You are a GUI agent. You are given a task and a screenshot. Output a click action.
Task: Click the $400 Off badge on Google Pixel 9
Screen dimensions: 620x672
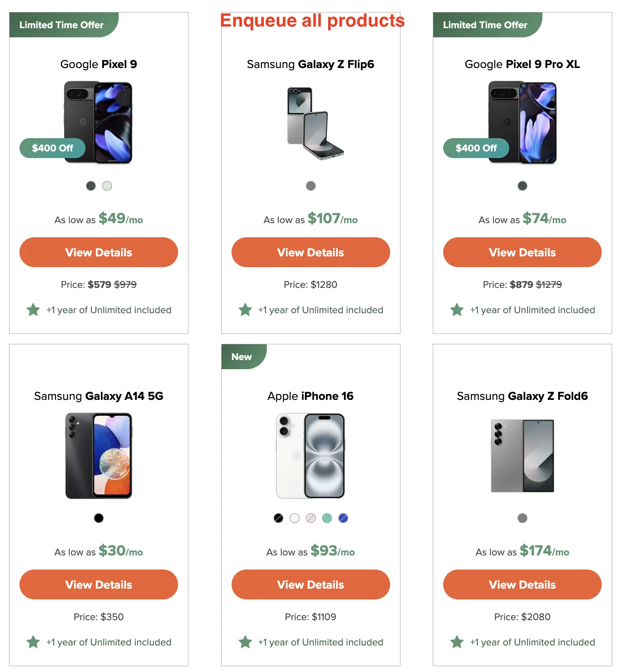(x=52, y=148)
